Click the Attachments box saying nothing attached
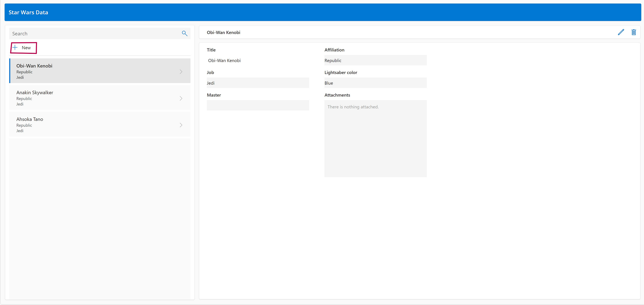Image resolution: width=644 pixels, height=305 pixels. pos(375,139)
